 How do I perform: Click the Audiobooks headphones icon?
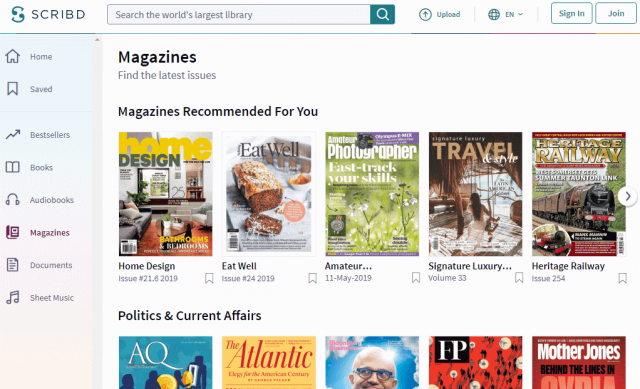pyautogui.click(x=13, y=200)
